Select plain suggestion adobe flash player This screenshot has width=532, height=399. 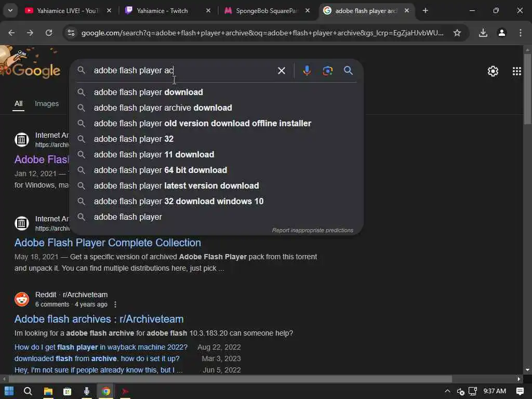(217, 217)
